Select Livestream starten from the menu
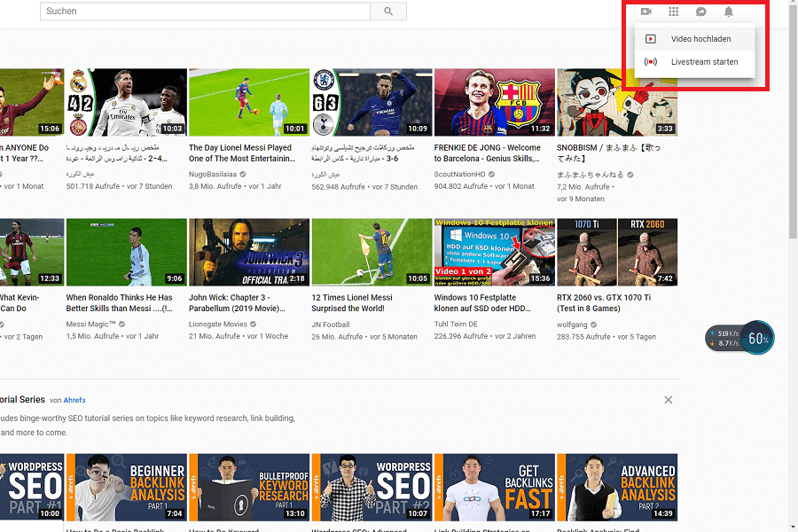Screen dimensions: 798x532 (x=694, y=61)
